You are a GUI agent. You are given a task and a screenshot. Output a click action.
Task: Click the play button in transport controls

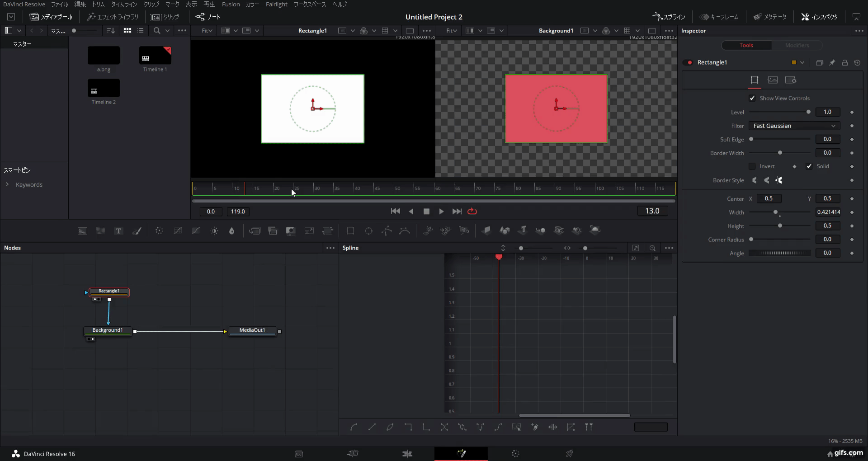coord(442,211)
